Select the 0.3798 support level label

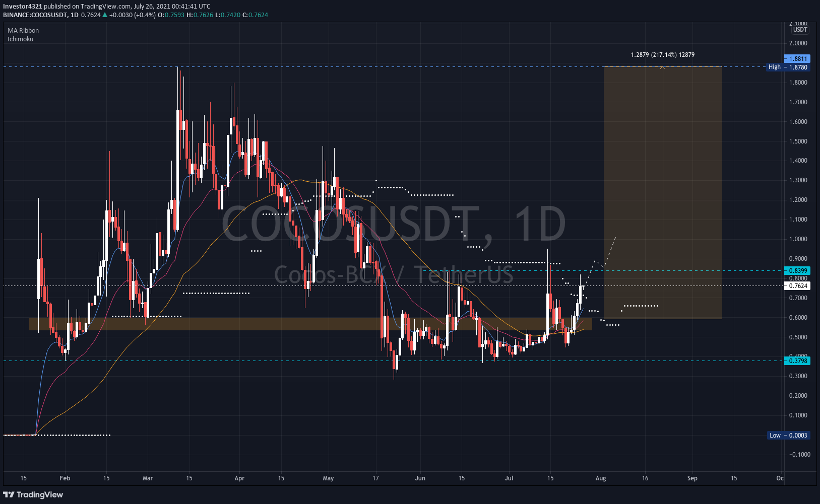(797, 361)
